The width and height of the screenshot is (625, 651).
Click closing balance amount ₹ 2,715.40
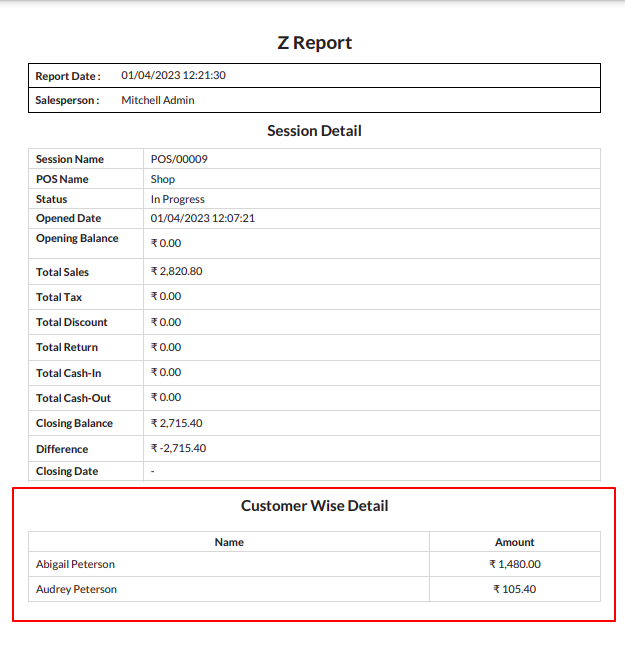click(176, 423)
